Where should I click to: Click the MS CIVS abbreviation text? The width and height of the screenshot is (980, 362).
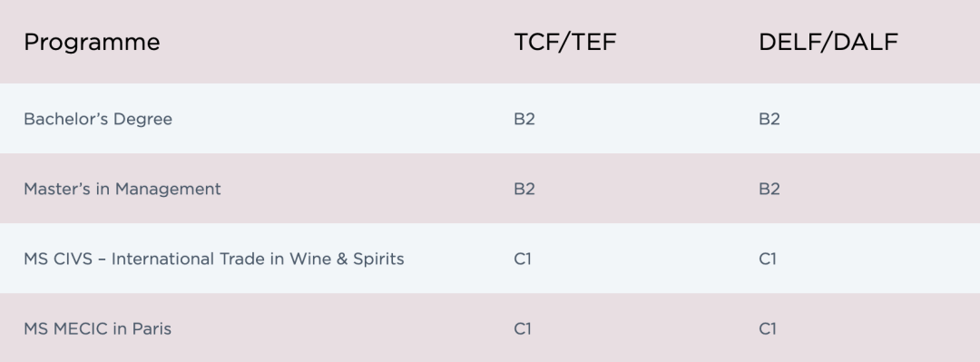(x=58, y=259)
